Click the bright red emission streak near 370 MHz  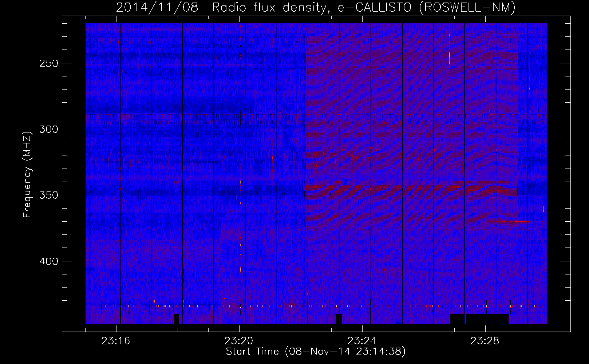[511, 221]
